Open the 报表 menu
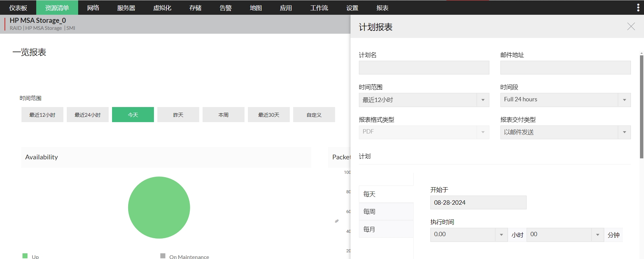644x259 pixels. [x=382, y=8]
